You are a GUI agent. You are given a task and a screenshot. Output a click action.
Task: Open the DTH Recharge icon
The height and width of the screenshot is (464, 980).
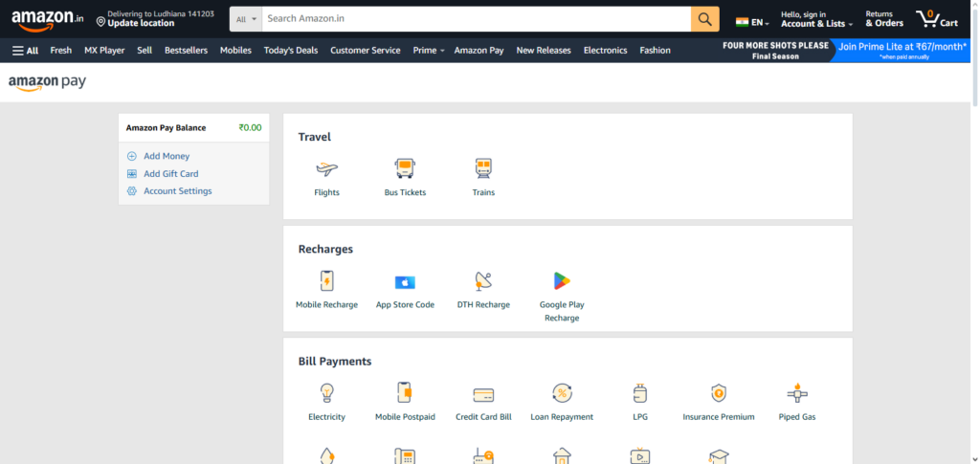483,281
